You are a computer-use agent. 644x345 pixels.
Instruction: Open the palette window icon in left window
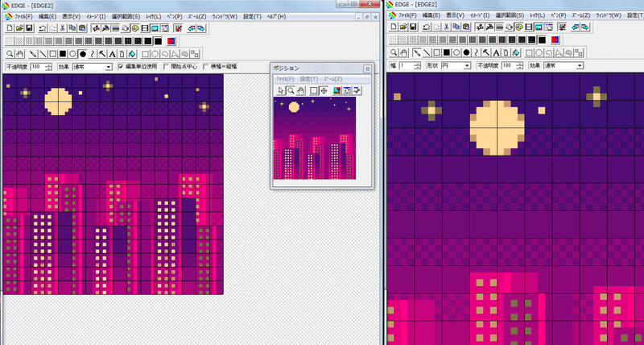coord(135,27)
